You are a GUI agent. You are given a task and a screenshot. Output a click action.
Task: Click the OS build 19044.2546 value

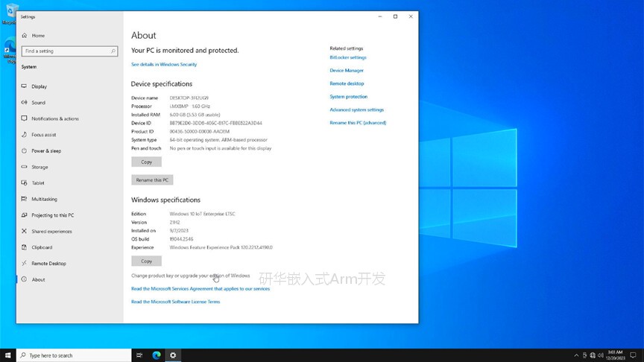click(181, 239)
